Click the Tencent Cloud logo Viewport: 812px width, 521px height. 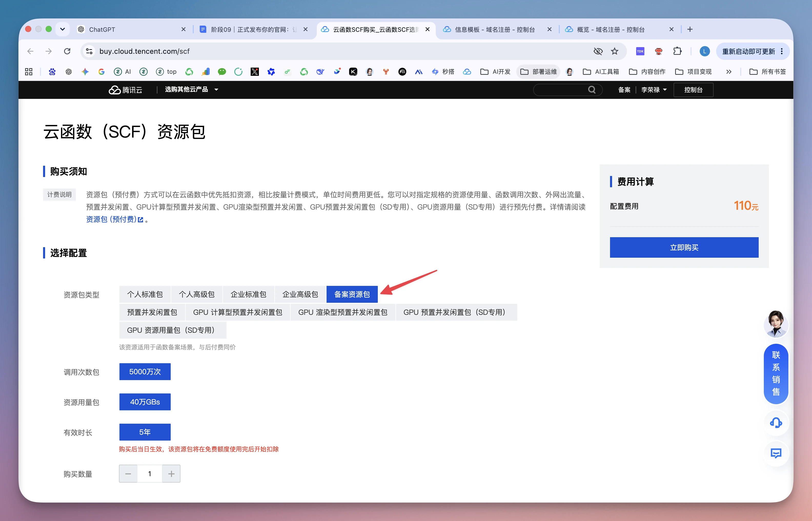coord(125,90)
